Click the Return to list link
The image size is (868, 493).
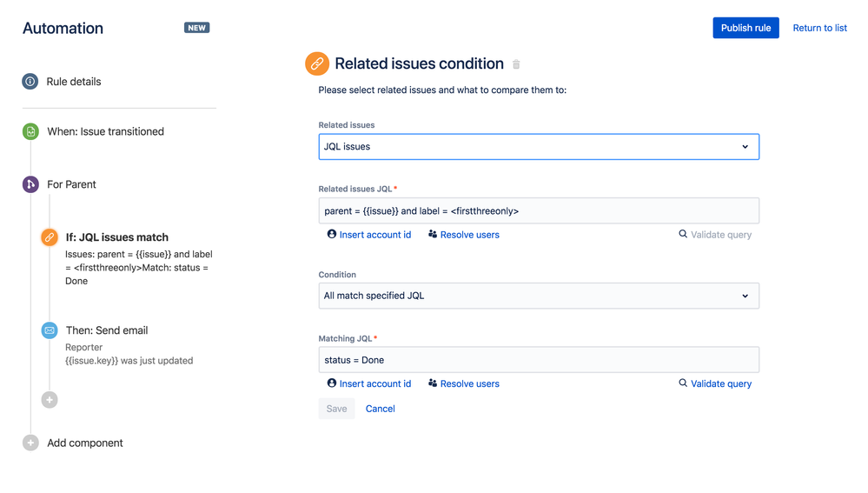click(819, 28)
